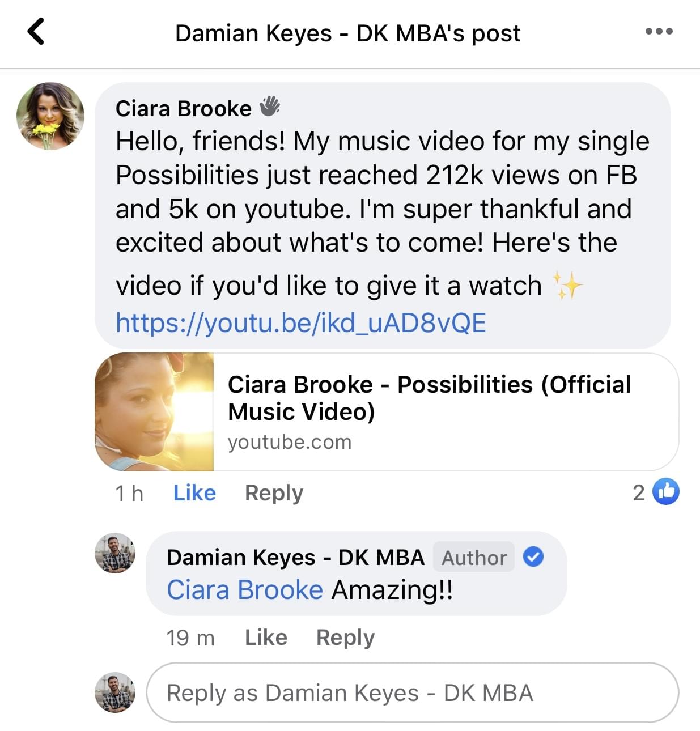Tap Ciara Brooke's profile picture

[x=50, y=116]
